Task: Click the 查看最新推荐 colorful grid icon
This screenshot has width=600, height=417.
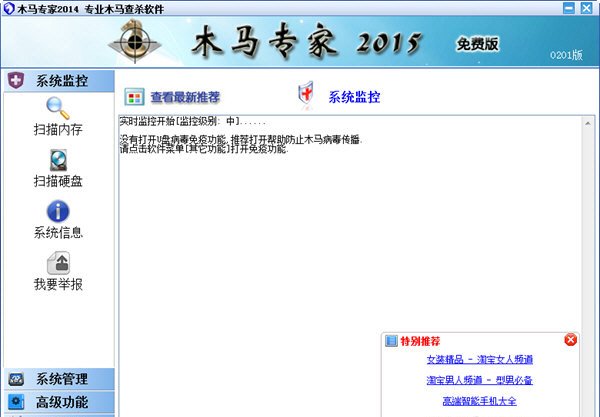Action: tap(134, 97)
